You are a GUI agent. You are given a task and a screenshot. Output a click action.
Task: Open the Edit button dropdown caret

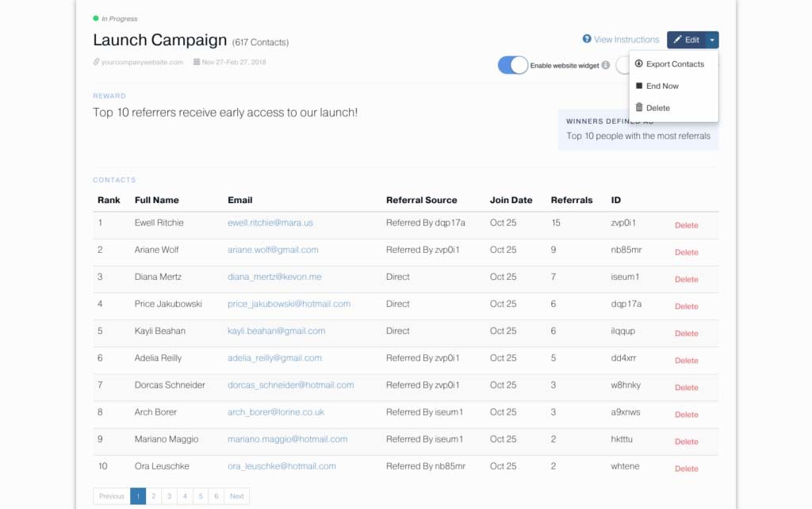click(712, 39)
